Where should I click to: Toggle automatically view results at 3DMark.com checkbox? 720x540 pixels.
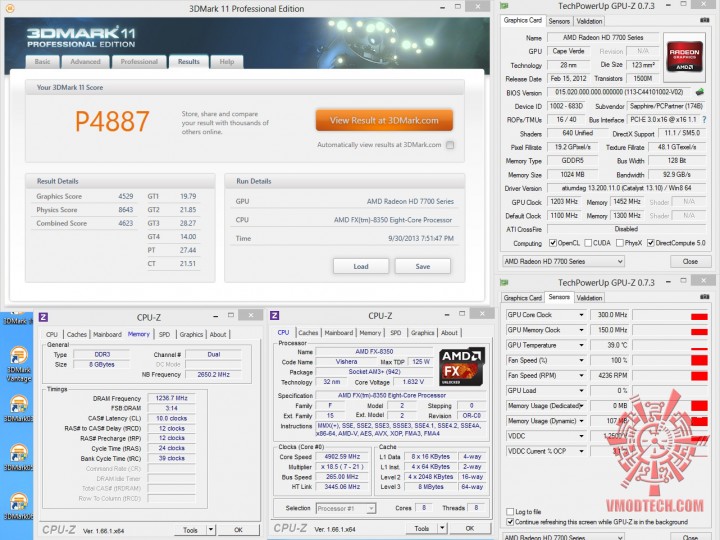pos(450,145)
